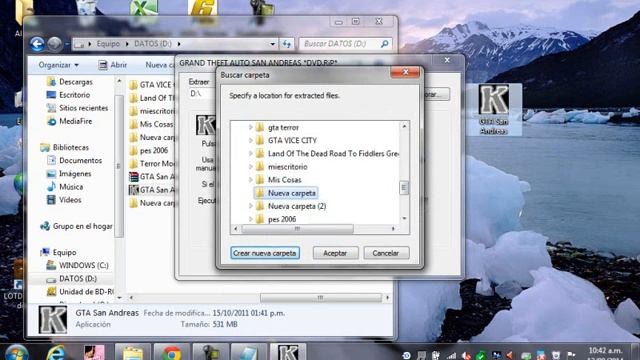Open Música library in sidebar
The width and height of the screenshot is (640, 360).
65,187
